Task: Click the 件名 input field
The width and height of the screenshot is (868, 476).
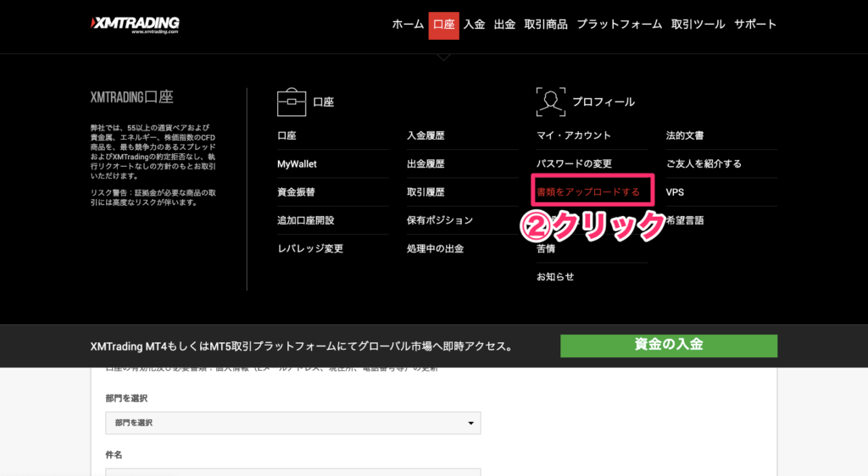Action: coord(292,472)
